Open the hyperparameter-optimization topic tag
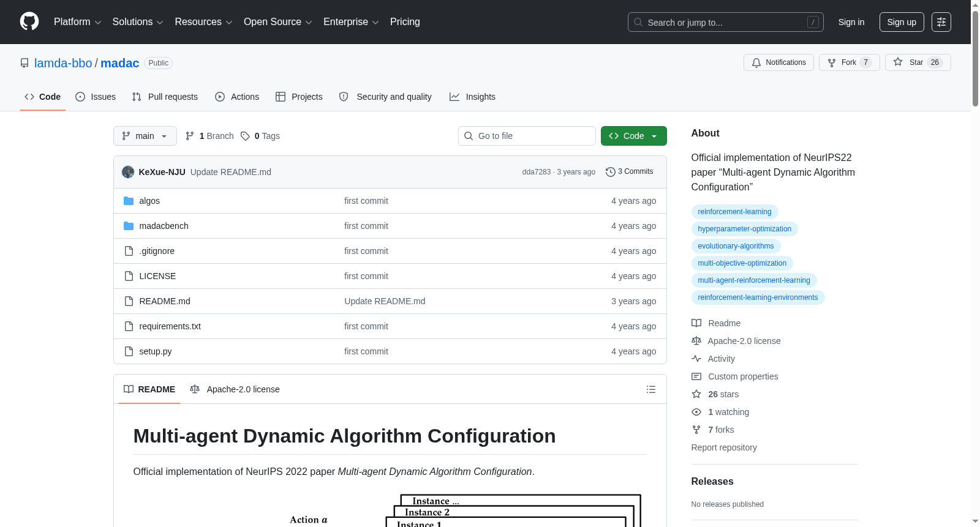The width and height of the screenshot is (980, 527). coord(745,229)
